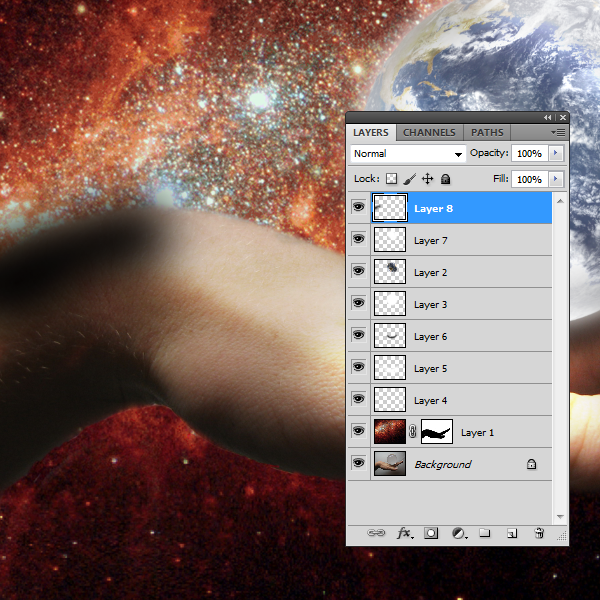This screenshot has width=600, height=600.
Task: Toggle the eye icon of Layer 4
Action: [358, 399]
